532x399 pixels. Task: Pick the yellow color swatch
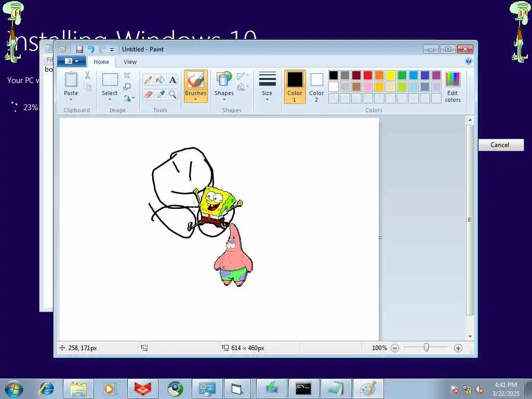[391, 75]
